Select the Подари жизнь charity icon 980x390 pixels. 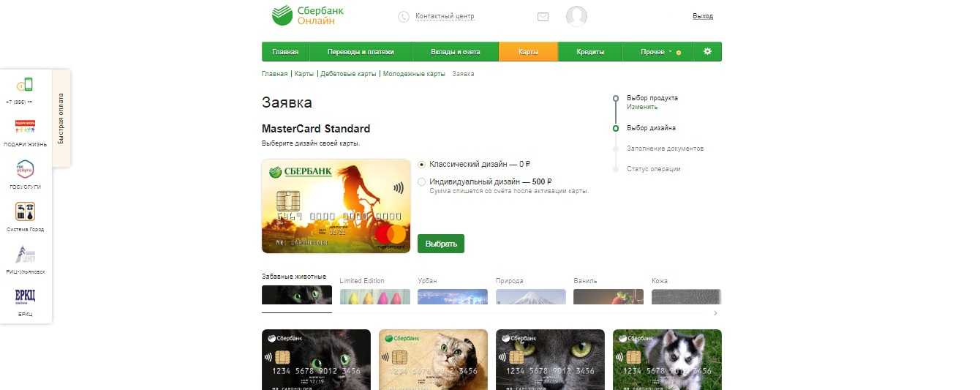[x=26, y=127]
